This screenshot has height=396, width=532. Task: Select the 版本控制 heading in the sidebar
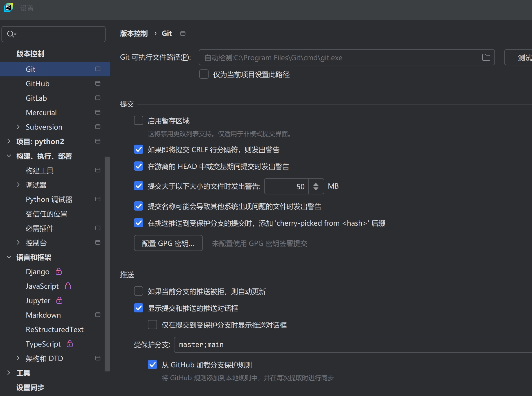pos(30,54)
